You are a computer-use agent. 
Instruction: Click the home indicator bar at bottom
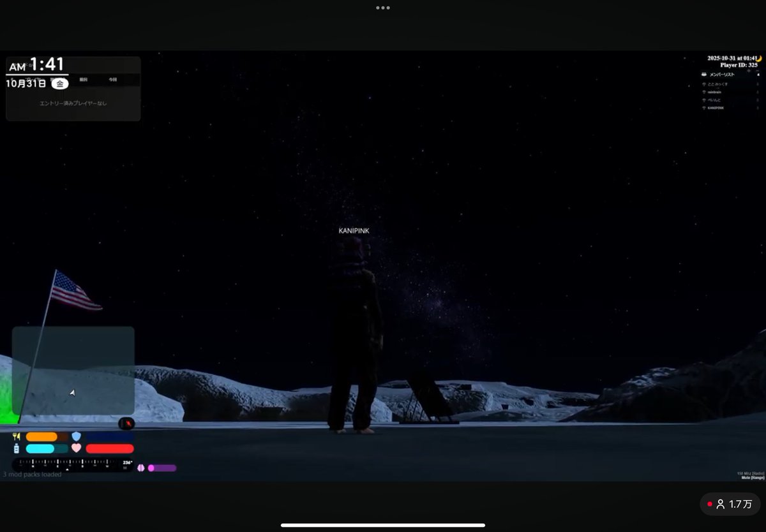coord(383,526)
